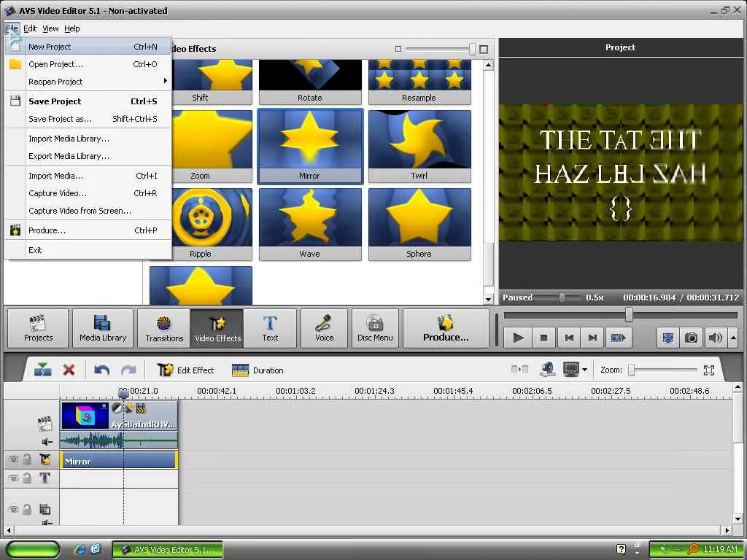The image size is (747, 560).
Task: Select the Twirl video effect thumbnail
Action: (x=419, y=146)
